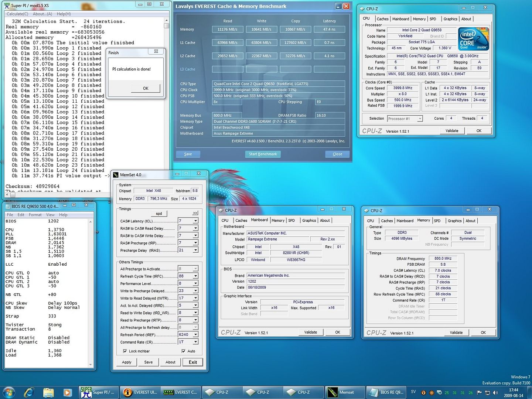This screenshot has width=532, height=399.
Task: Switch to SPD tab in CPU-Z Mainboard window
Action: 291,221
